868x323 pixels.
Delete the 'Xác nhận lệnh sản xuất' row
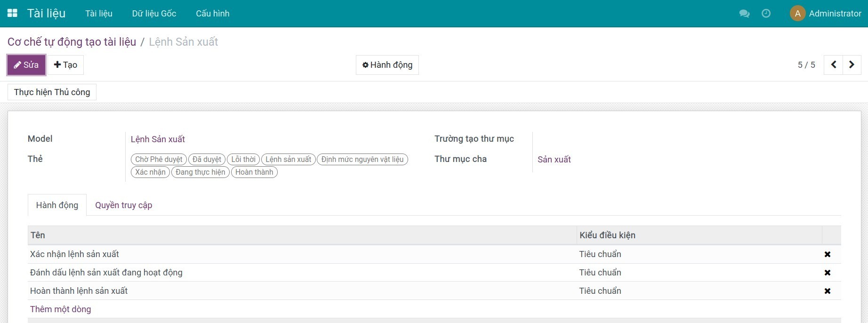[827, 254]
